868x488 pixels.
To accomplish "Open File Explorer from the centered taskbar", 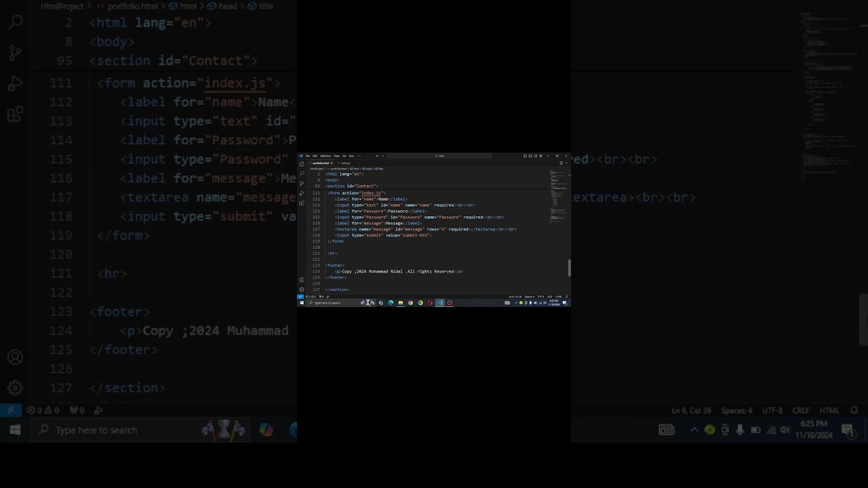I will tap(401, 303).
